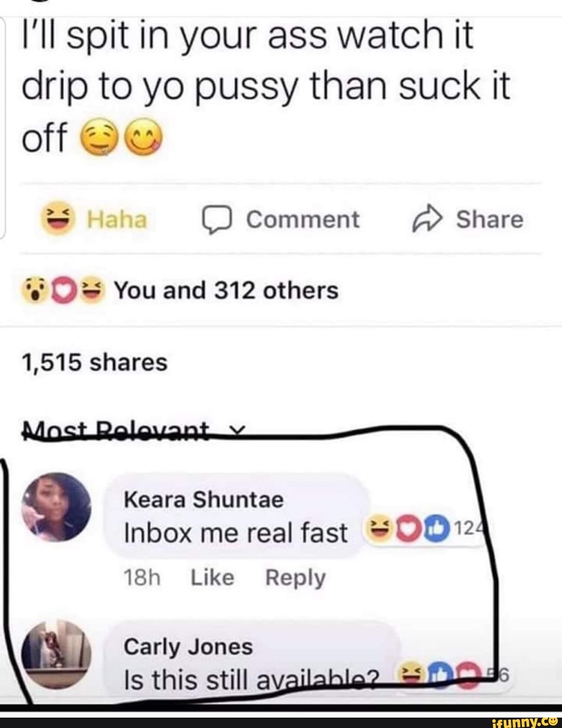Click the Haha reaction emoji icon

[60, 219]
